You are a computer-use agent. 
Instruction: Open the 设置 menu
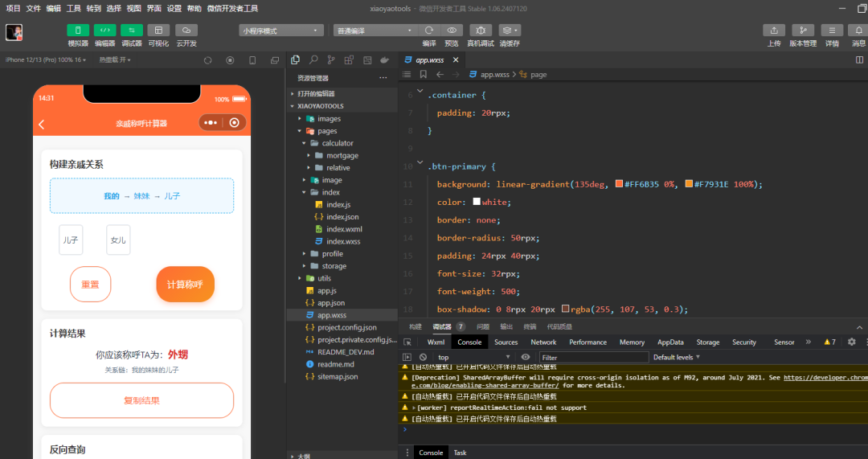[x=174, y=8]
